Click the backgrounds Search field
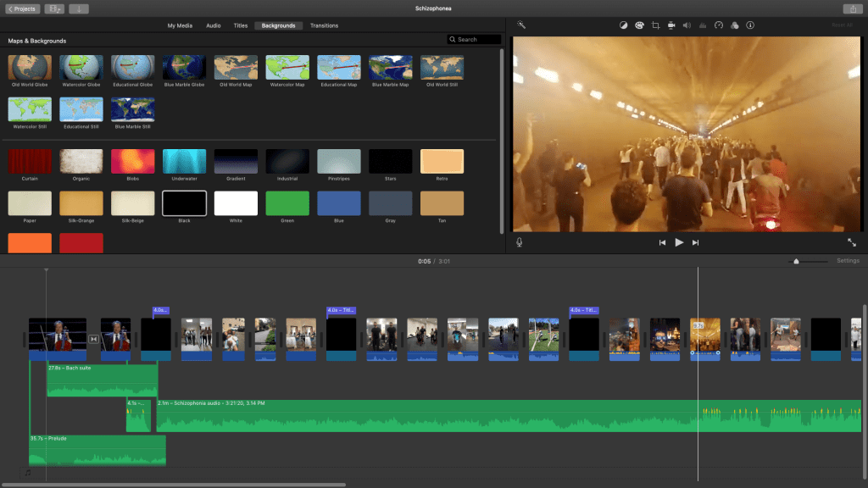 click(475, 40)
